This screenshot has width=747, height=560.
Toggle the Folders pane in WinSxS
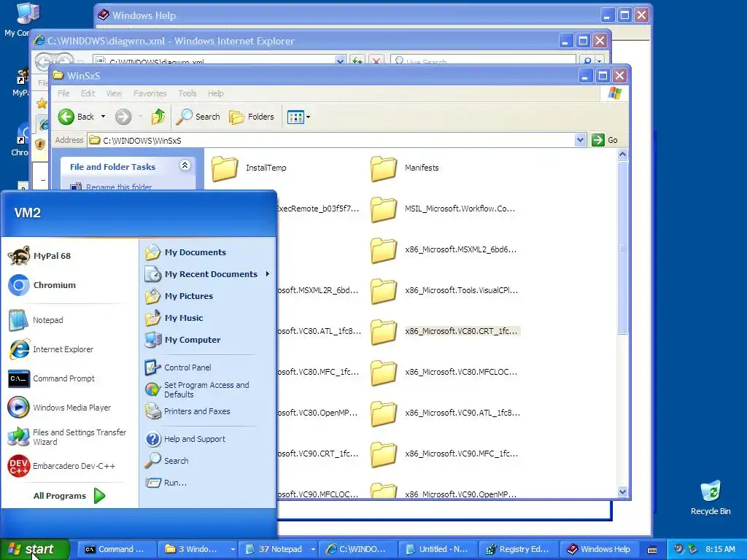(x=252, y=117)
